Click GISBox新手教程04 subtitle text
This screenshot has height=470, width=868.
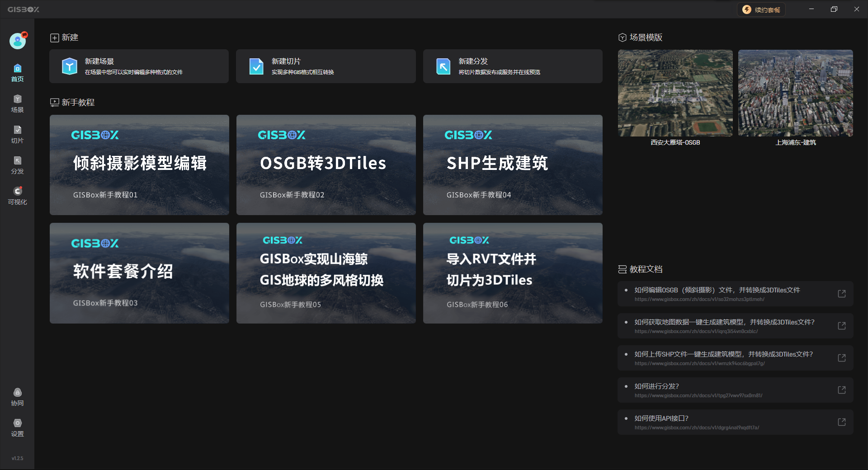point(479,195)
